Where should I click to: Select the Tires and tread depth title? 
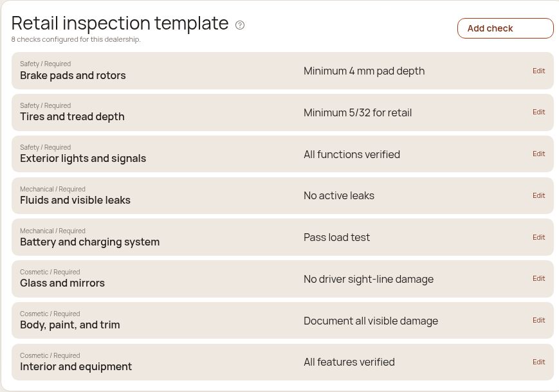pos(73,117)
